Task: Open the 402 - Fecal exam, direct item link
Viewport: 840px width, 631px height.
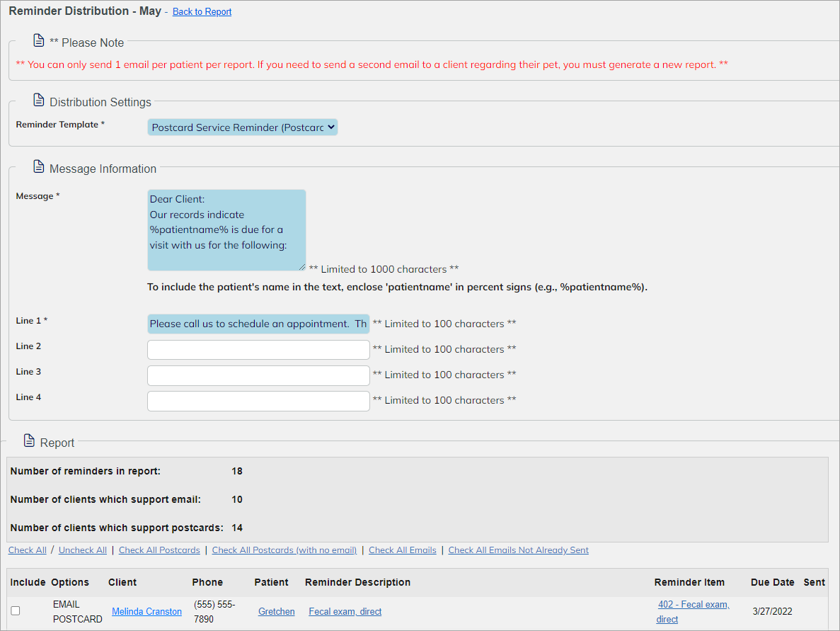Action: tap(694, 612)
